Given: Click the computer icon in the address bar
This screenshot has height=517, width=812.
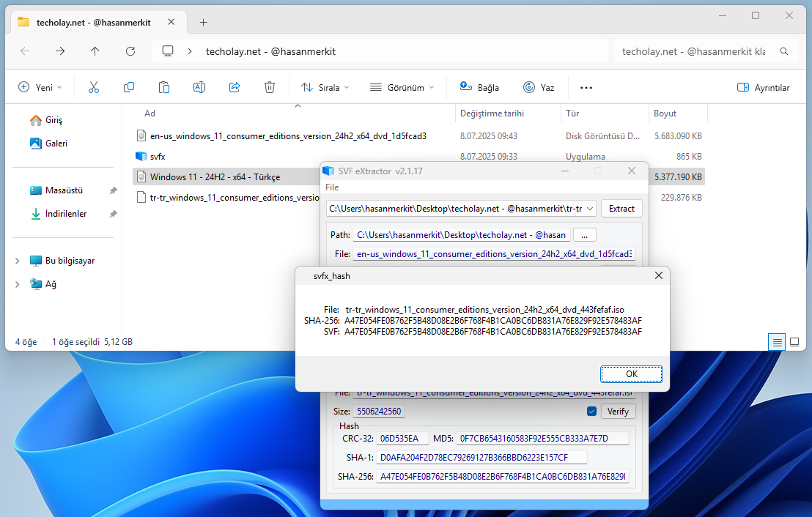Looking at the screenshot, I should tap(168, 51).
